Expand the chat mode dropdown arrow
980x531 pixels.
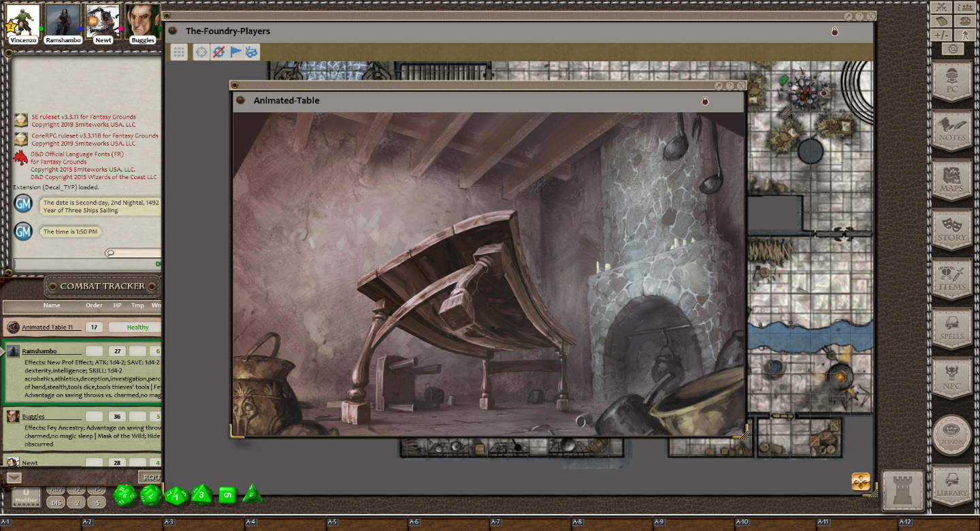(x=14, y=477)
